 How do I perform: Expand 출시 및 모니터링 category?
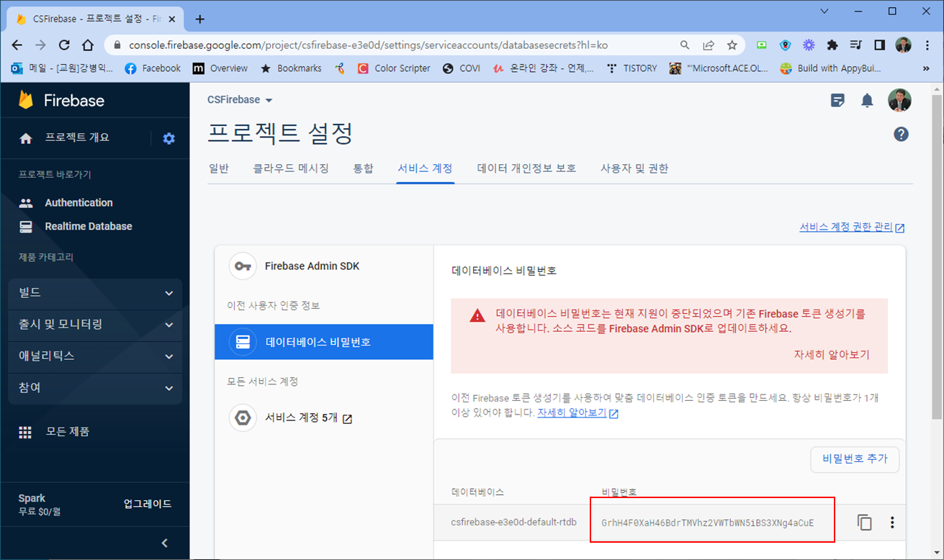95,325
